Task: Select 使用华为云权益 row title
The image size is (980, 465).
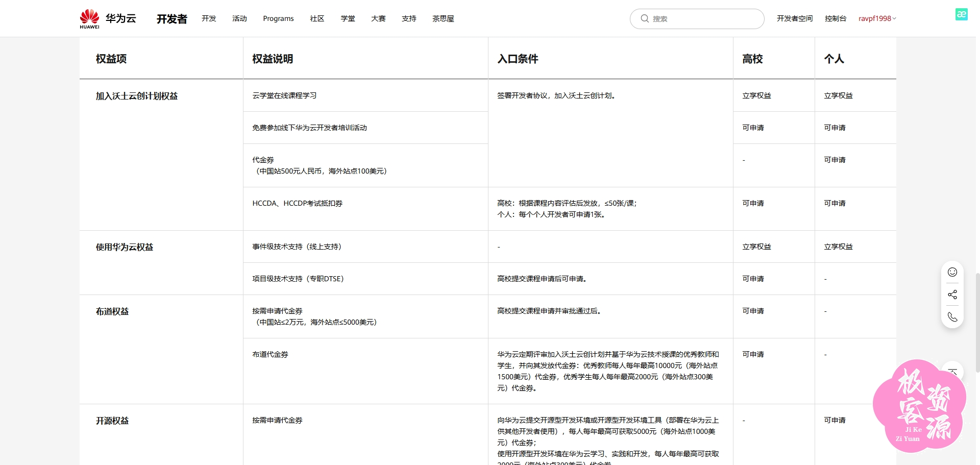Action: click(x=125, y=247)
